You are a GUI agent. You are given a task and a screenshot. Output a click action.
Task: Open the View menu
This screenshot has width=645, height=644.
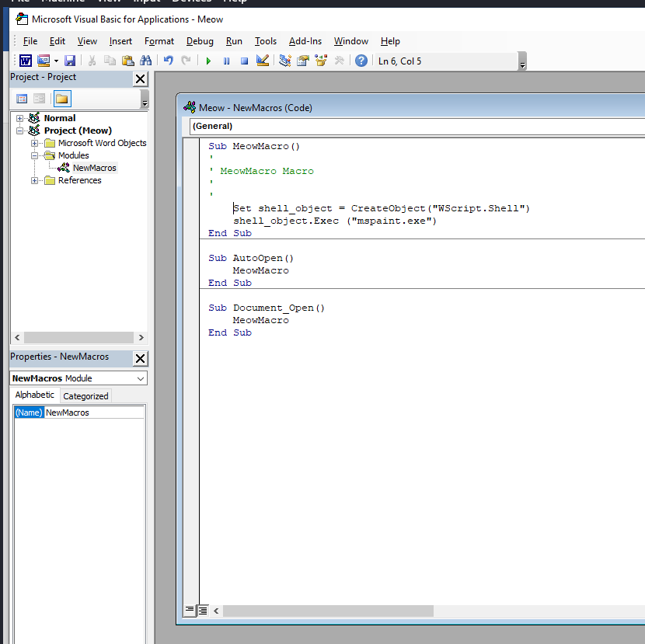[87, 41]
